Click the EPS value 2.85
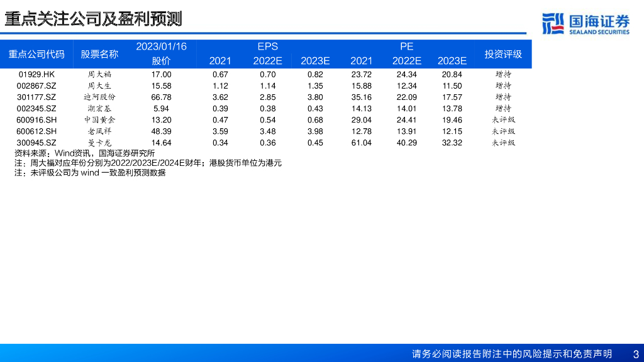The image size is (644, 362). (x=267, y=97)
